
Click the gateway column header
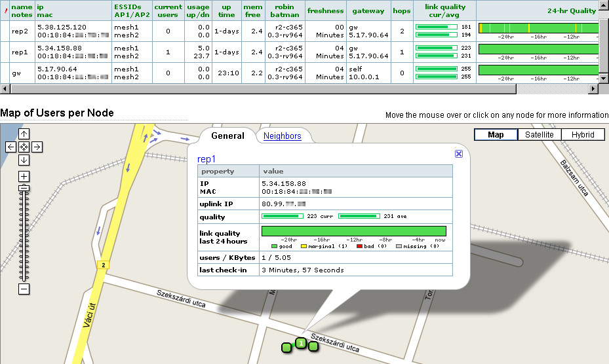[368, 11]
